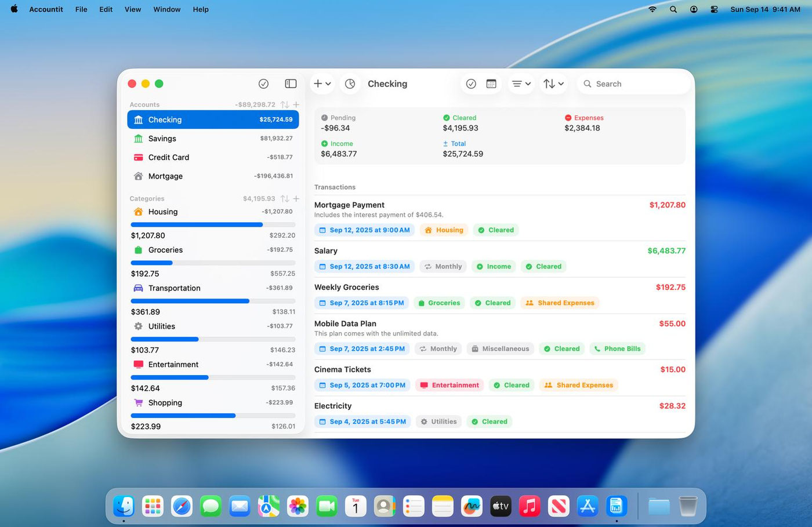The width and height of the screenshot is (812, 527).
Task: Click the pie chart reports icon
Action: point(350,84)
